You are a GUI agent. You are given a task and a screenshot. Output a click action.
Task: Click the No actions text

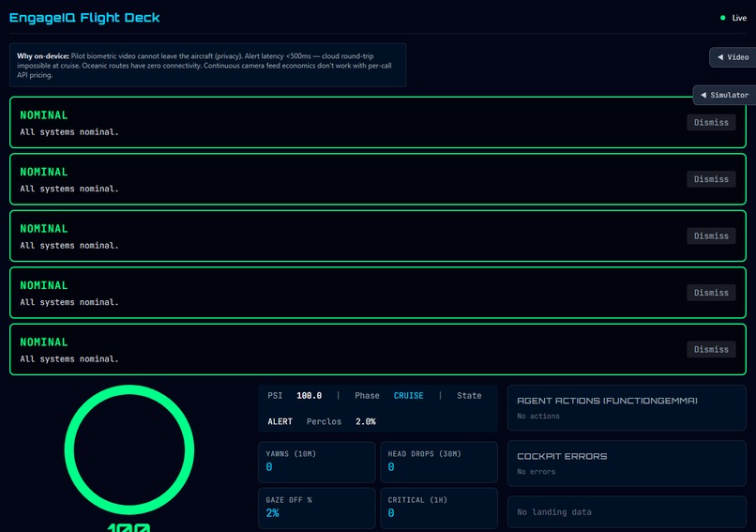click(538, 417)
